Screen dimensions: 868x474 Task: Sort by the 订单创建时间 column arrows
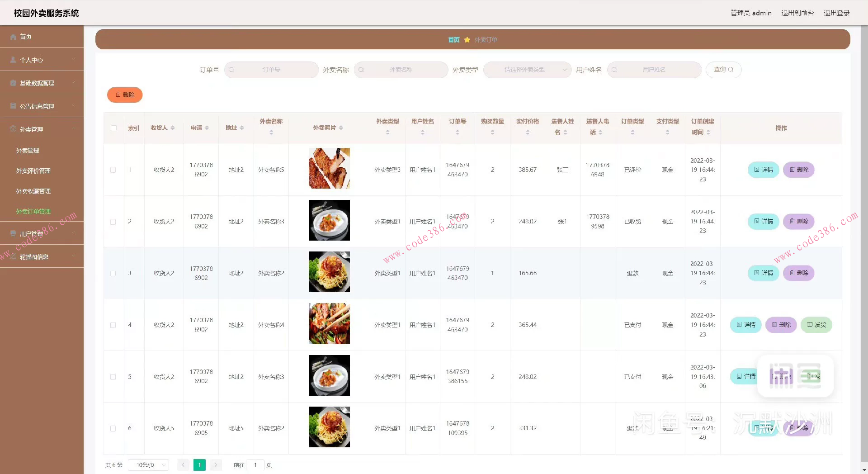click(x=708, y=133)
